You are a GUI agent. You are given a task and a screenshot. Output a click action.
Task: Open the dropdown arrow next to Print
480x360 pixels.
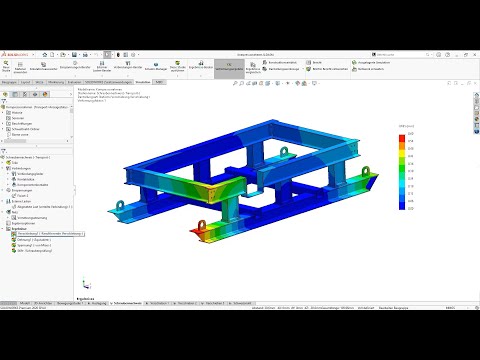90,54
